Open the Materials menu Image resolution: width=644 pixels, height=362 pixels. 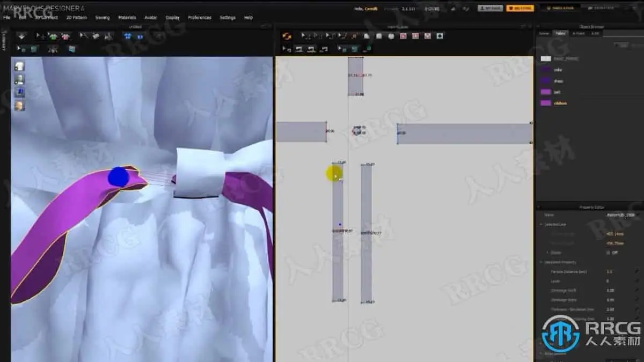click(x=127, y=18)
